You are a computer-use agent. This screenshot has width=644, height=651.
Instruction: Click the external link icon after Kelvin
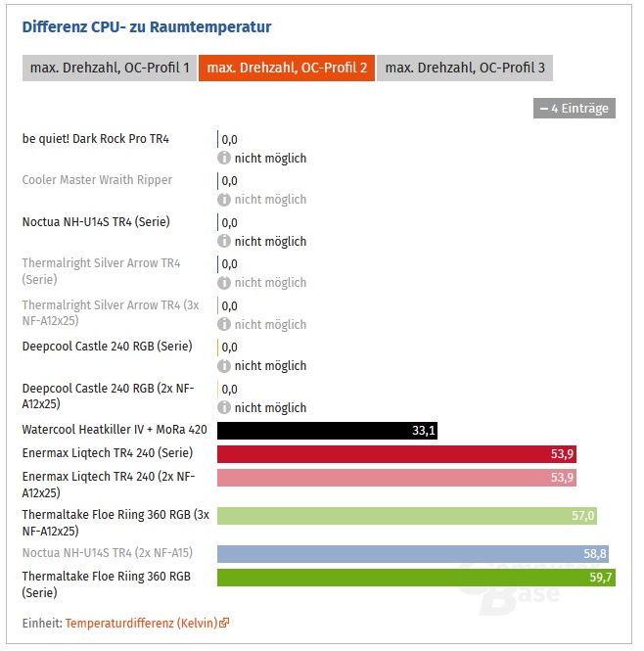tap(224, 623)
